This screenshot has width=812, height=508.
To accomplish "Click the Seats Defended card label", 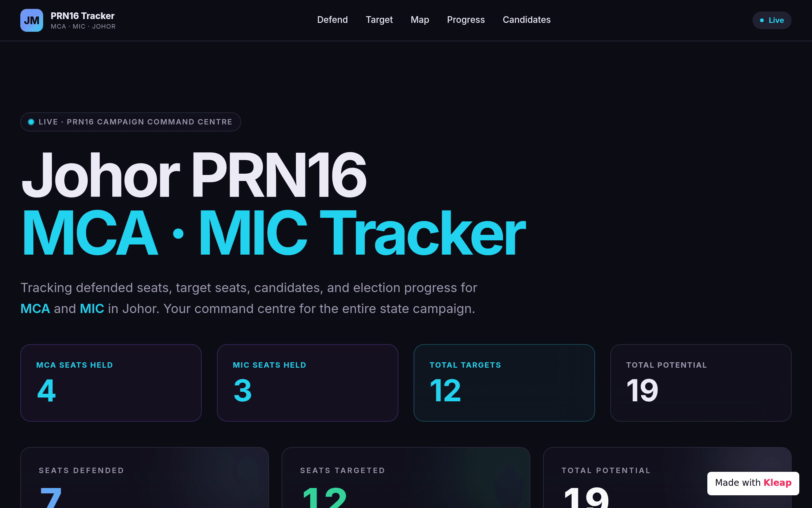I will [82, 470].
